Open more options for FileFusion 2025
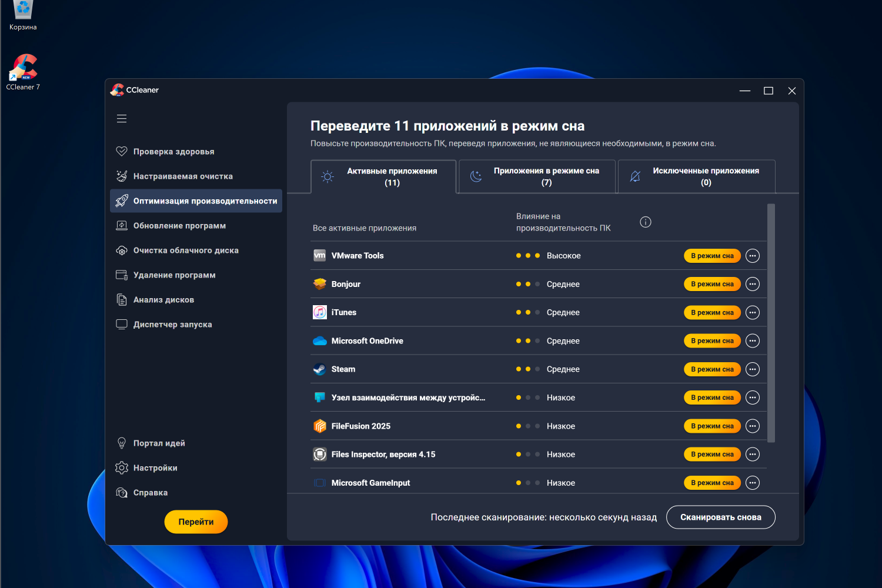The height and width of the screenshot is (588, 882). pos(753,426)
